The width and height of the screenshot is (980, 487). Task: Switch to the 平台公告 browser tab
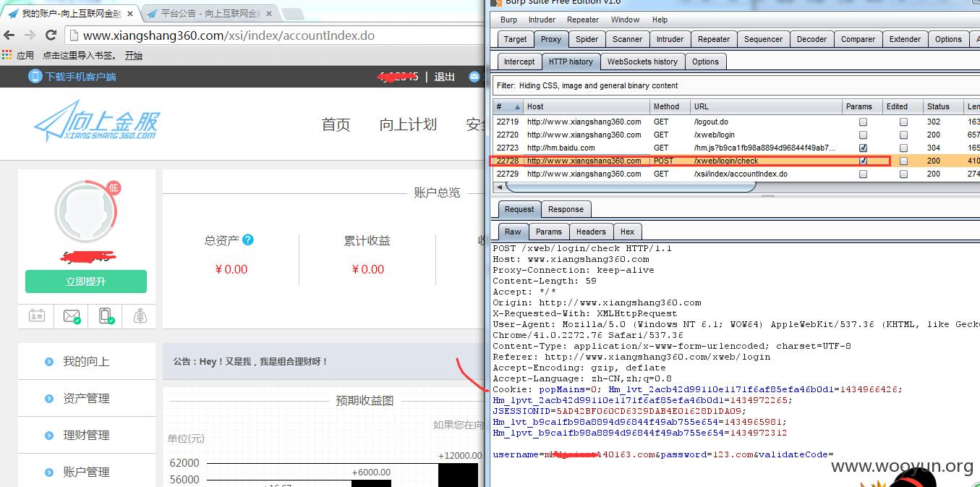click(210, 13)
